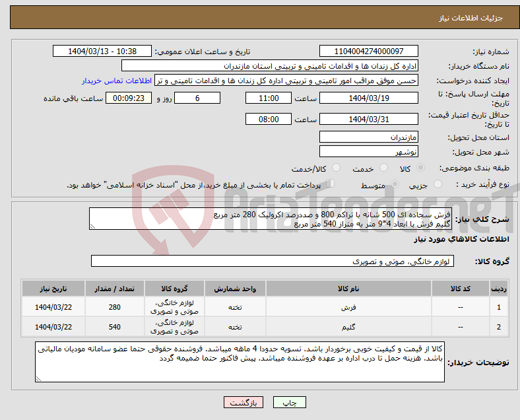520x420 pixels.
Task: Click the چاپ (print) button
Action: [289, 402]
